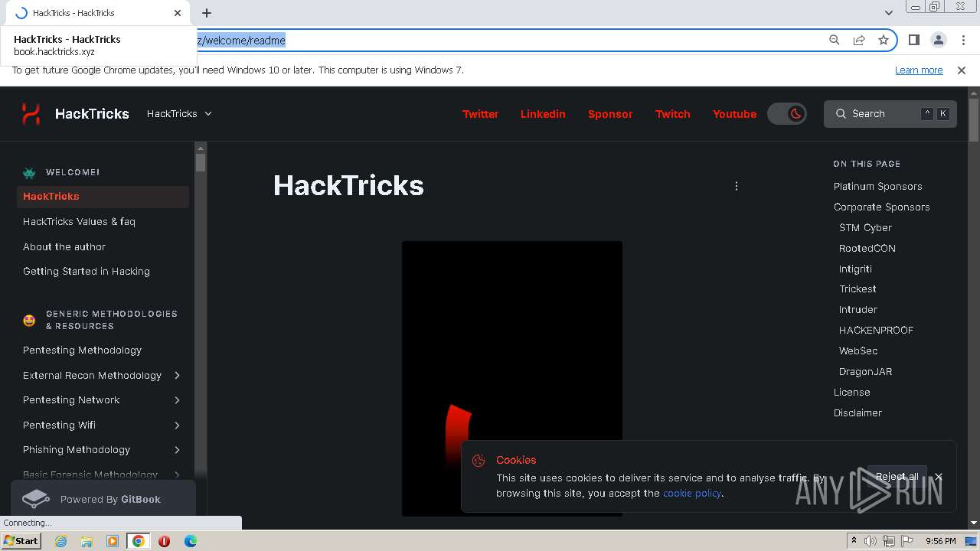Image resolution: width=980 pixels, height=551 pixels.
Task: Toggle the Chrome side panel icon
Action: pos(913,41)
